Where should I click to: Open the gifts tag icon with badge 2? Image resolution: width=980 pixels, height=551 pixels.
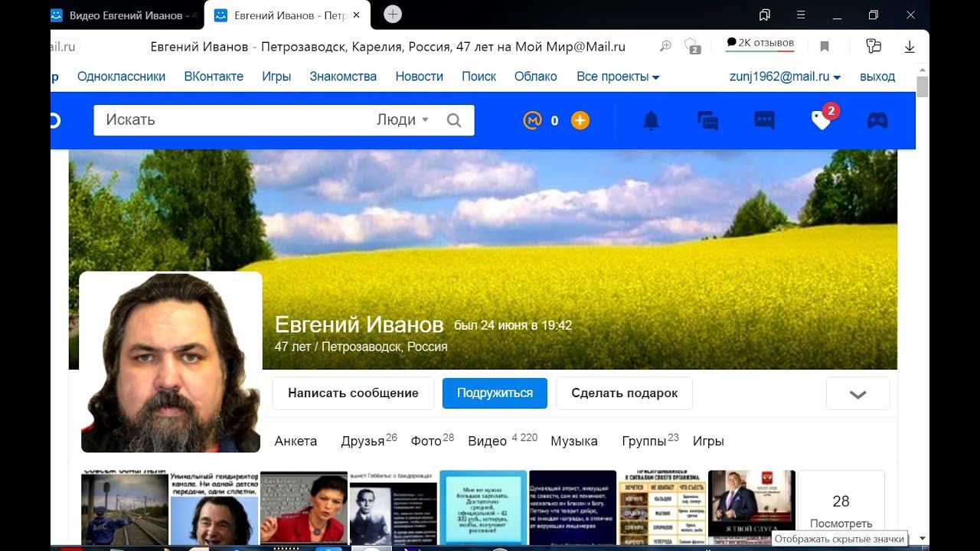[x=823, y=118]
